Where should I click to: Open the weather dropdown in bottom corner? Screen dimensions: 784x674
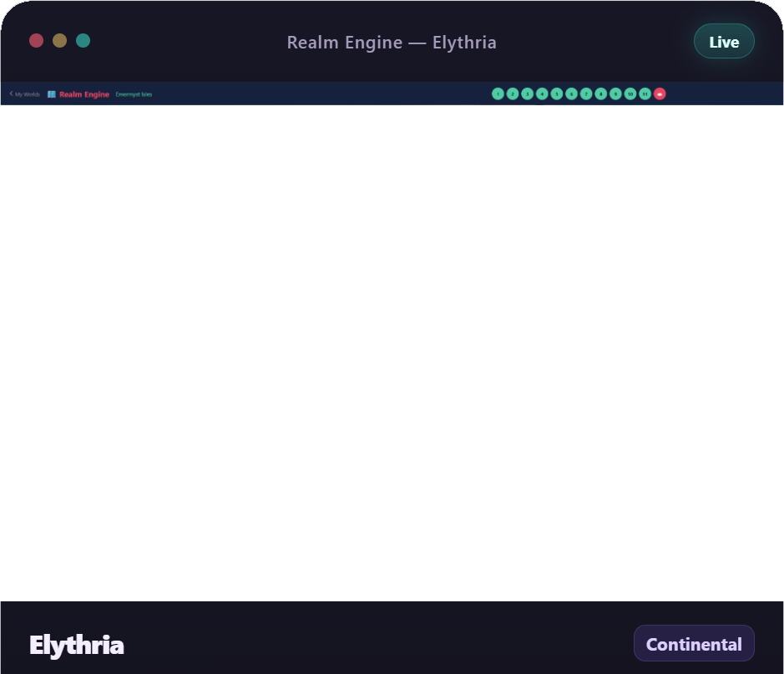pos(767,590)
